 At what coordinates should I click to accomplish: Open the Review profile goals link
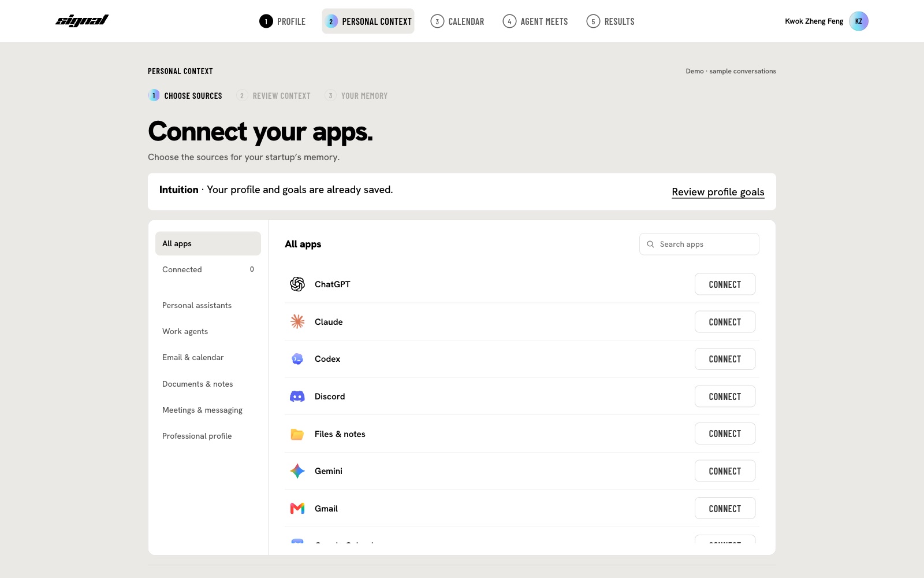(718, 192)
